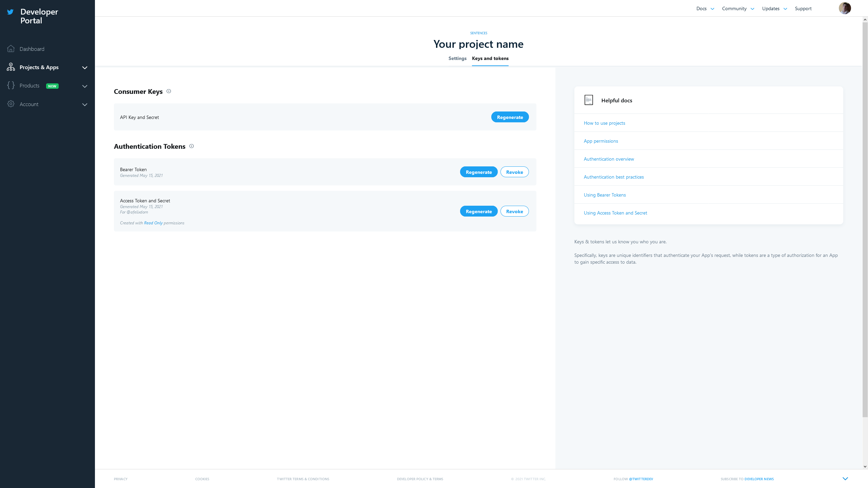This screenshot has width=868, height=488.
Task: Click the Twitter bird logo in the sidebar
Action: coord(11,12)
